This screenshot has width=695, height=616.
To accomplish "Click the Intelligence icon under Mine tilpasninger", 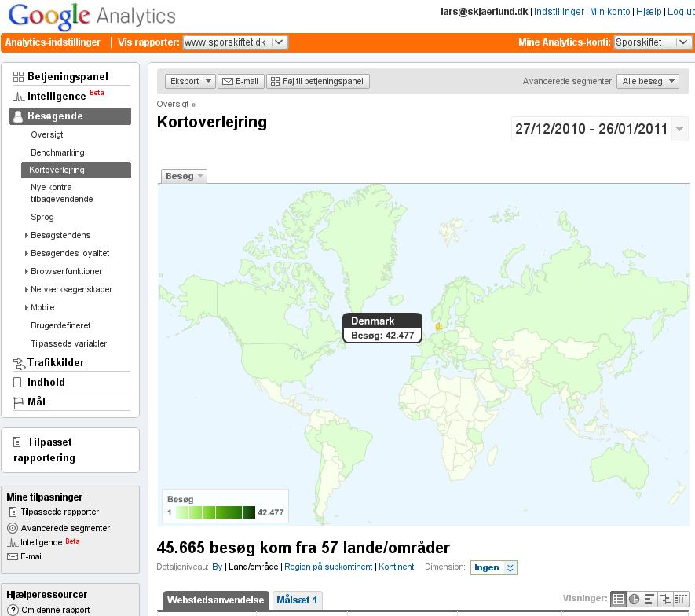I will tap(13, 542).
